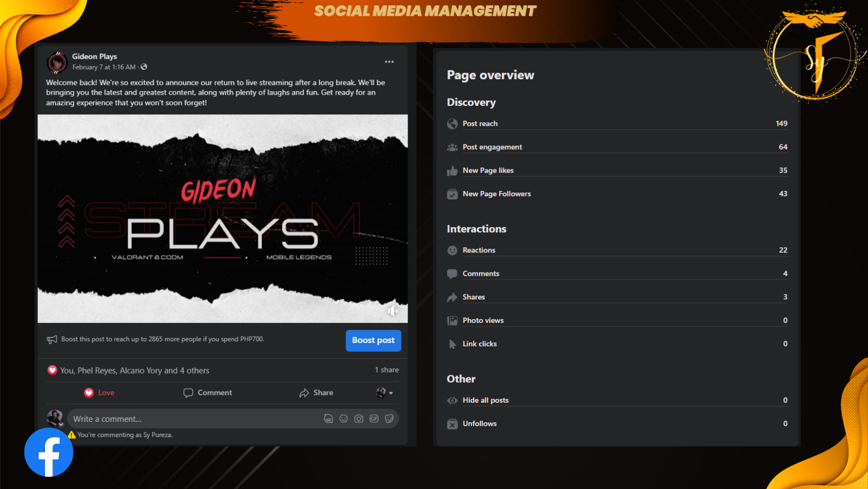View who reacted: You, Phel Reyes, Alcano Yory
The image size is (868, 489).
134,370
